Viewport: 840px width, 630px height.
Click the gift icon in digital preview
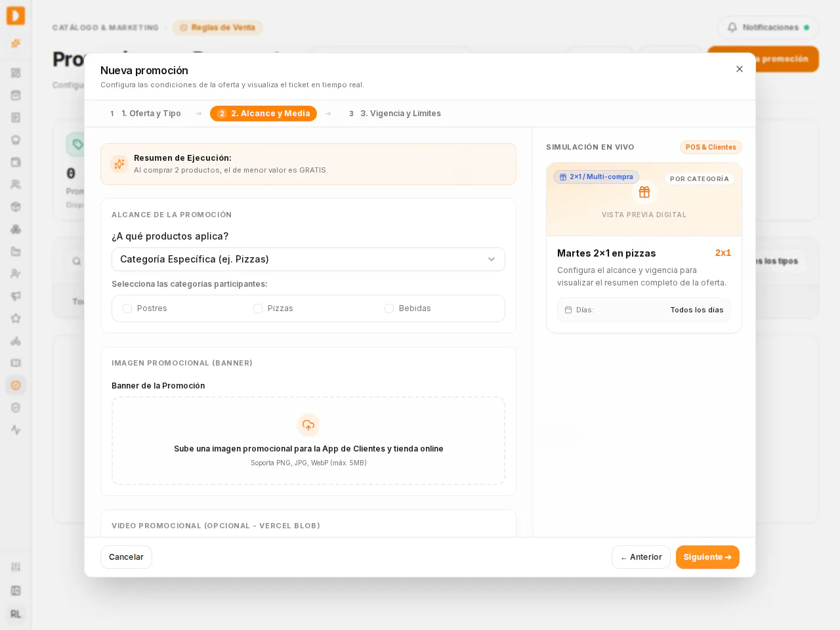point(644,192)
